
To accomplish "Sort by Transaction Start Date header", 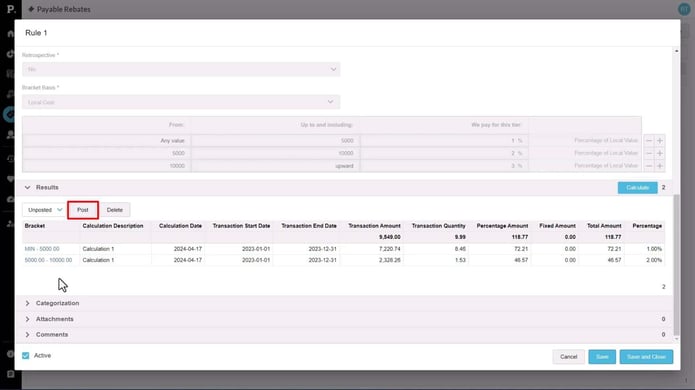I will click(x=241, y=226).
